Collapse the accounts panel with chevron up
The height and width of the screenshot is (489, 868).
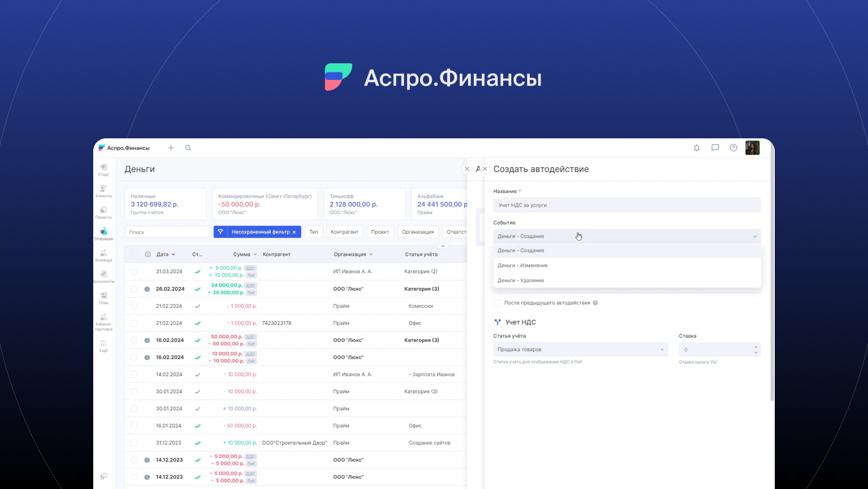[x=443, y=246]
